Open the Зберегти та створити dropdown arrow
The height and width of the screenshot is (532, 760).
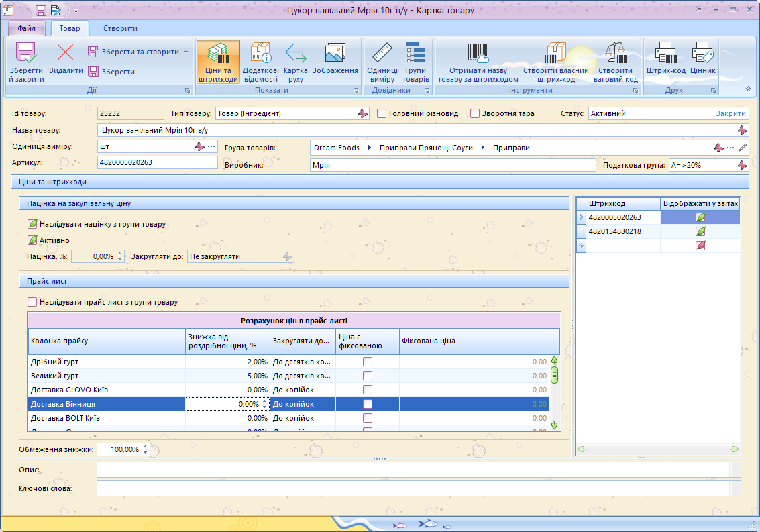point(186,52)
